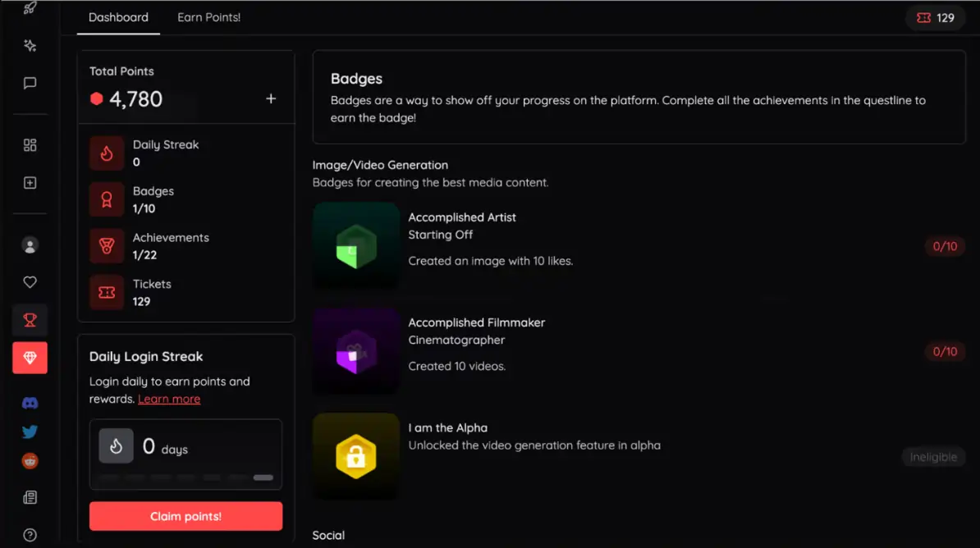The height and width of the screenshot is (548, 980).
Task: Click the Achievements 1/22 count text
Action: tap(144, 255)
